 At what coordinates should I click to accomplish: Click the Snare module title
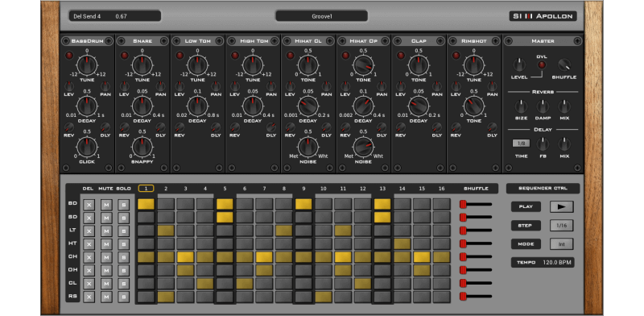click(x=142, y=41)
